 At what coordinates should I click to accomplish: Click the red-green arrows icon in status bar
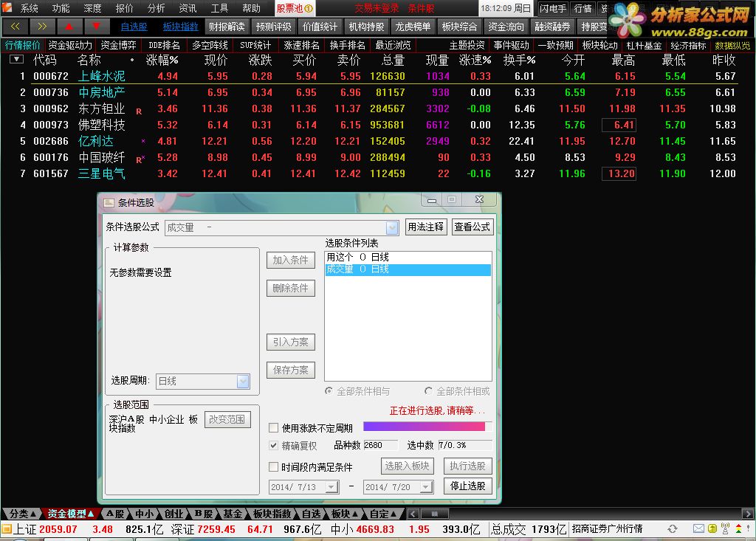tap(738, 529)
